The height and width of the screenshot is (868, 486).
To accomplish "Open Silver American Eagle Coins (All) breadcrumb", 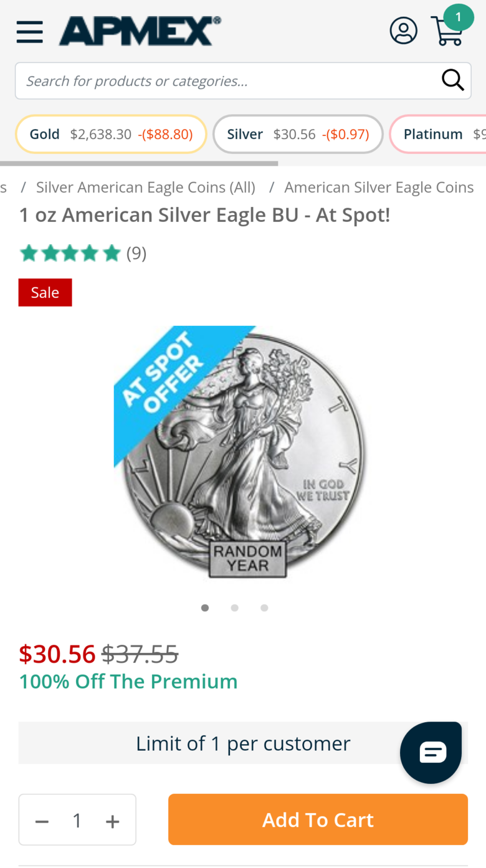I will 146,187.
